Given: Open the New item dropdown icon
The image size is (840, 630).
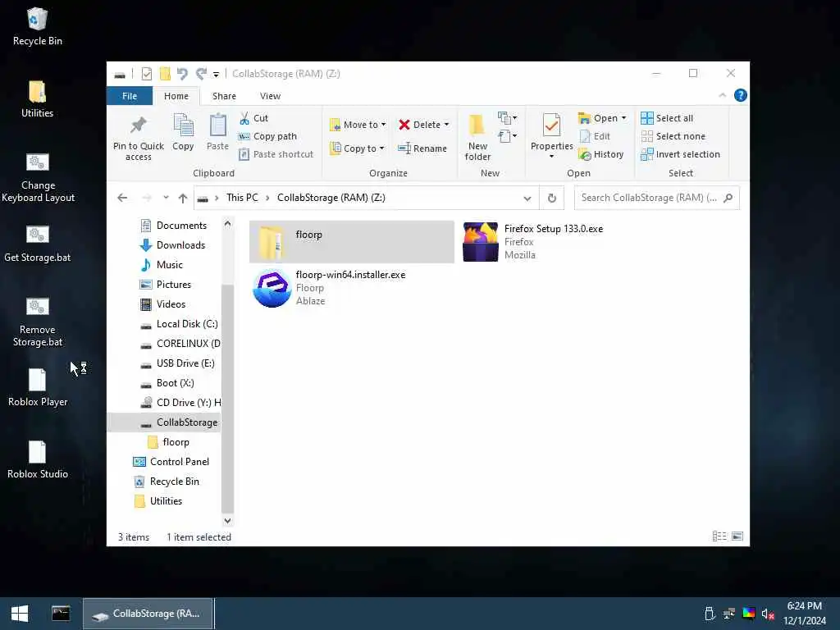Looking at the screenshot, I should [x=507, y=118].
